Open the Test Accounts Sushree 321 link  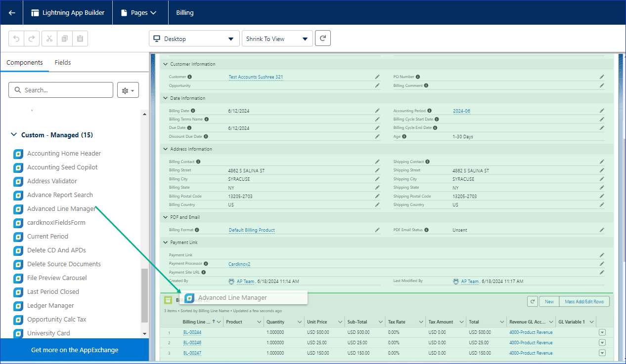click(x=256, y=77)
